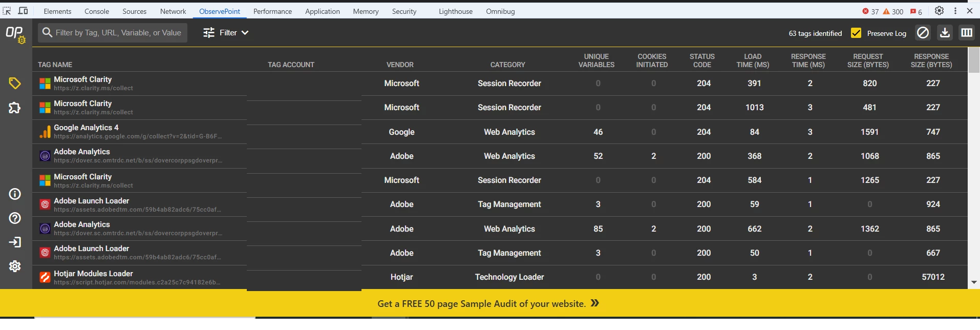Click the sign-in arrow sidebar icon
This screenshot has height=330, width=980.
point(15,242)
